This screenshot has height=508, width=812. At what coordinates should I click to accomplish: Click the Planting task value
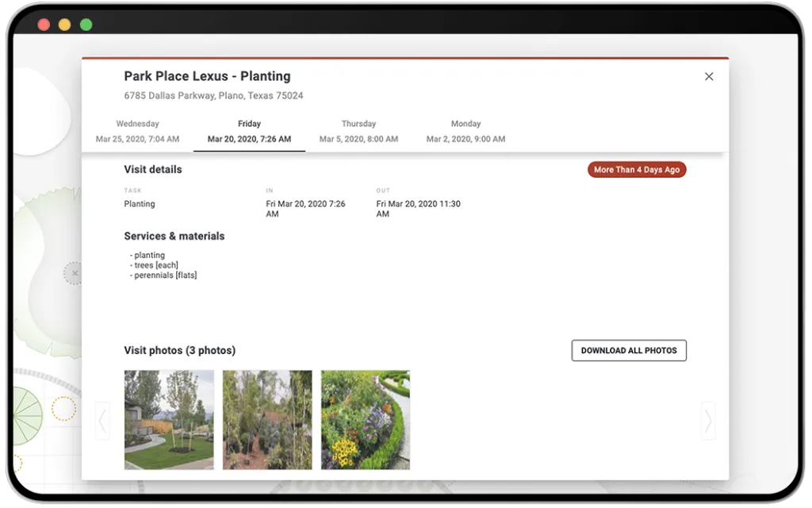coord(140,204)
